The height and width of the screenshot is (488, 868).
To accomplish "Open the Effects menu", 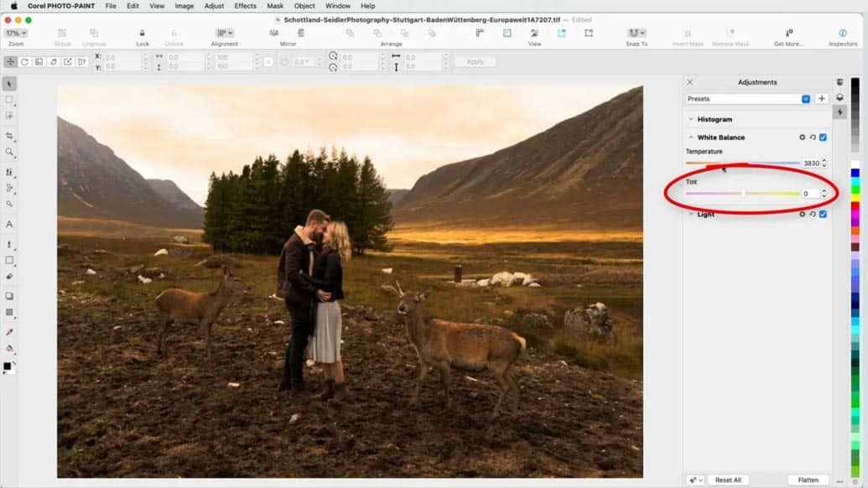I will [245, 6].
